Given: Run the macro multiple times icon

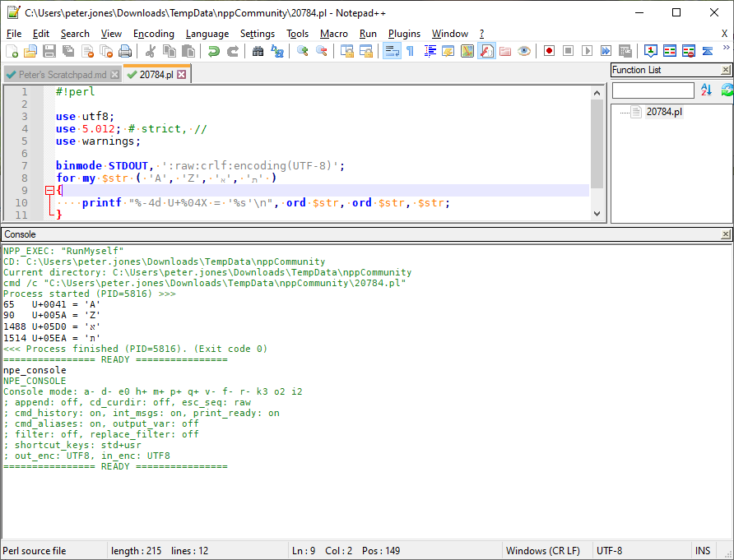Looking at the screenshot, I should pos(606,51).
